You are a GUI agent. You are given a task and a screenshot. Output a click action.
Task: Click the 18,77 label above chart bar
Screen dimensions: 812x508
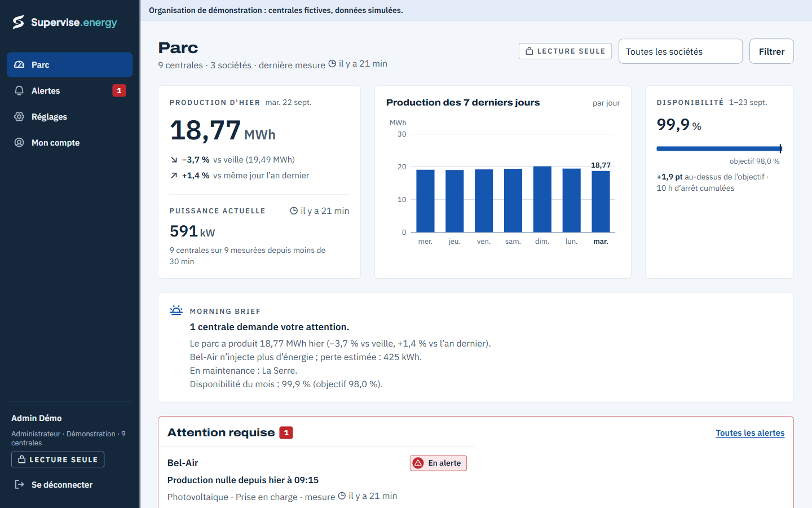(x=601, y=165)
